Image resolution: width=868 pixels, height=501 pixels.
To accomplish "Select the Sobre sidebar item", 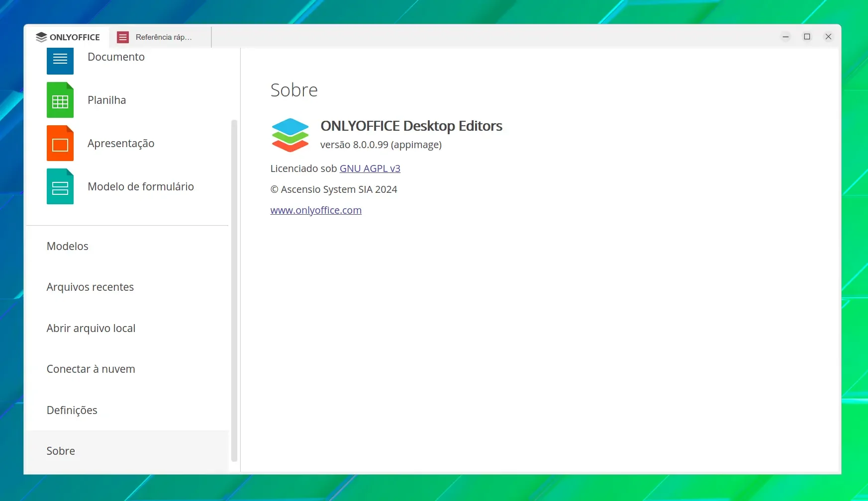I will tap(127, 451).
